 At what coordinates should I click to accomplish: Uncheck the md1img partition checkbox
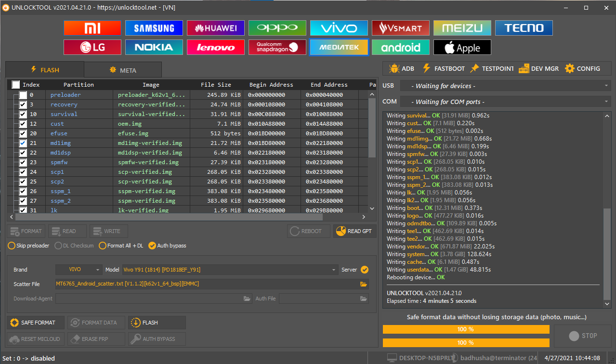click(x=23, y=143)
